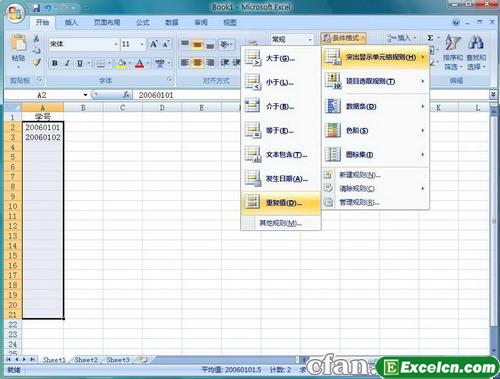Select 重复值(D) duplicate values rule
The height and width of the screenshot is (379, 500).
click(281, 203)
